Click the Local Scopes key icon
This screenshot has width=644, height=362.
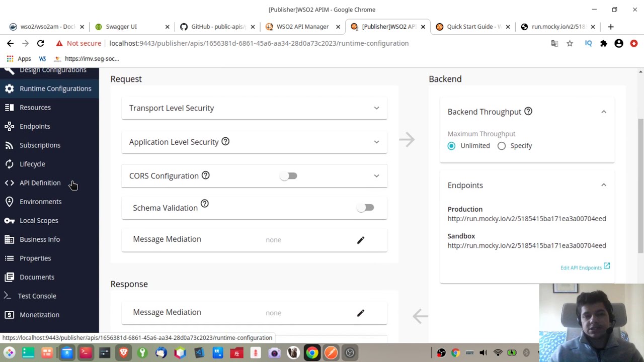point(9,220)
